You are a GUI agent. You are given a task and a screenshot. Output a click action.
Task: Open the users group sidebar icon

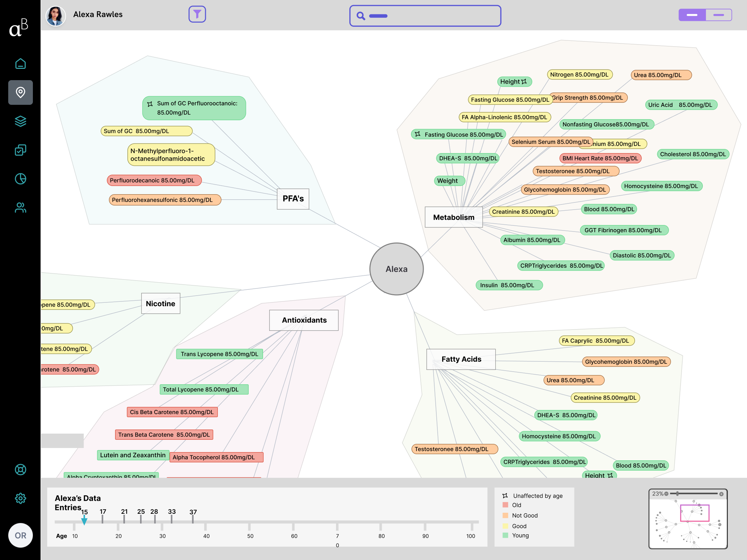pos(21,208)
